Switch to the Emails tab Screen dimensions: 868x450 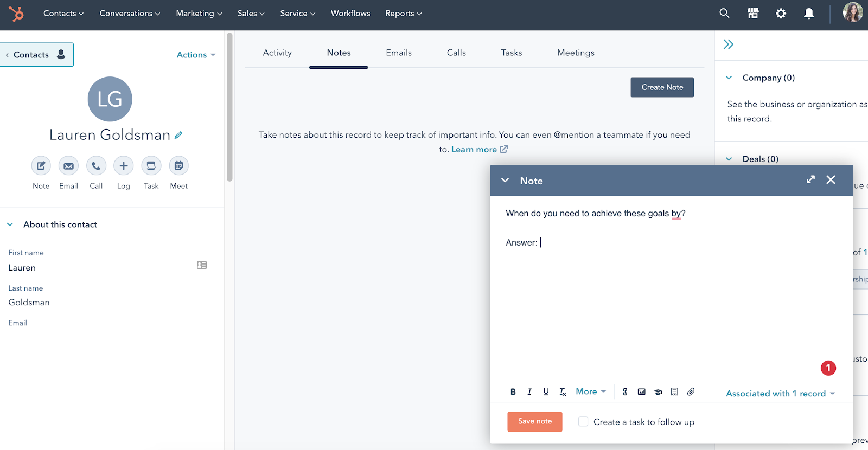click(399, 53)
